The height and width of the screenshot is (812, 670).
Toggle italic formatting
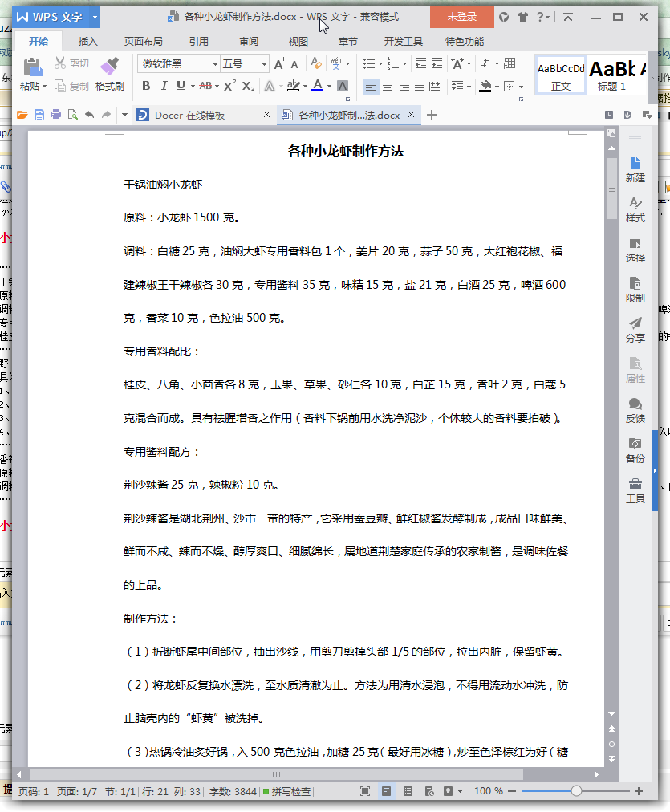(x=164, y=86)
